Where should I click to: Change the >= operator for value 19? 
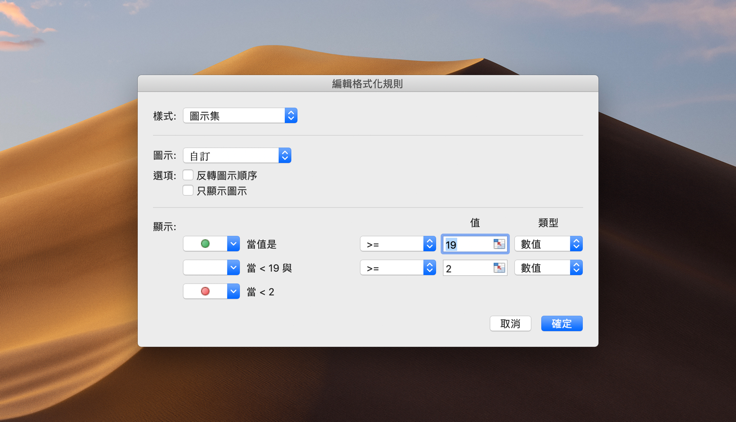(x=398, y=244)
